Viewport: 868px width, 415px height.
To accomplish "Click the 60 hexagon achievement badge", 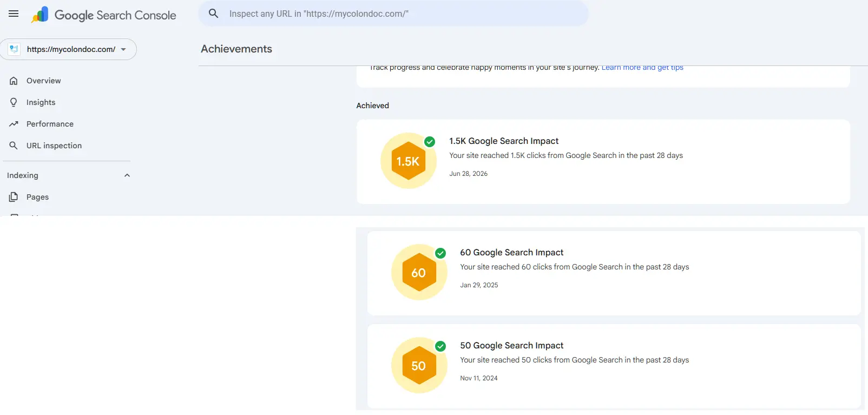I will click(419, 273).
